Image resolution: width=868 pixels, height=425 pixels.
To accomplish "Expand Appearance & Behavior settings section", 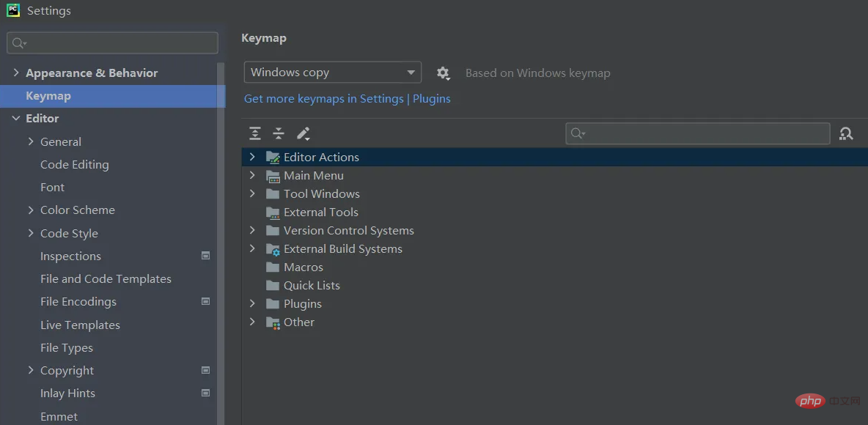I will [16, 73].
